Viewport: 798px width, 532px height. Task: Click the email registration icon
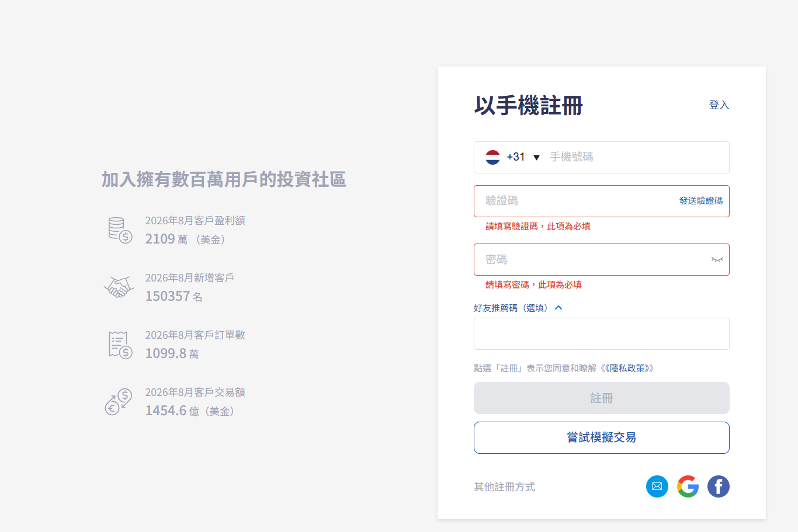(x=657, y=486)
